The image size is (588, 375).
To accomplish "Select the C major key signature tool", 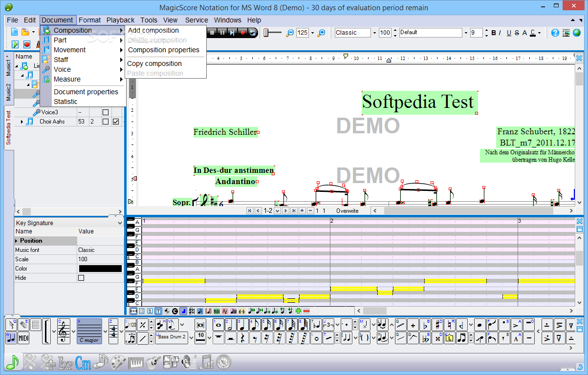I will coord(89,331).
